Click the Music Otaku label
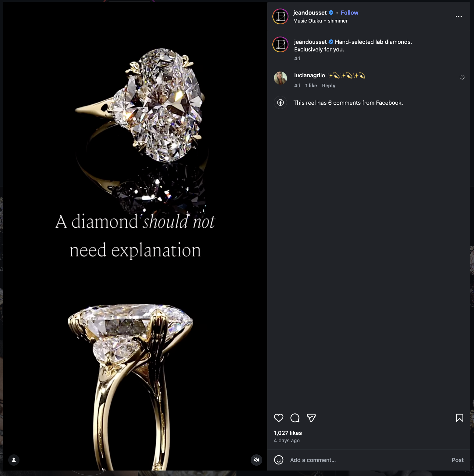474x476 pixels. click(307, 21)
